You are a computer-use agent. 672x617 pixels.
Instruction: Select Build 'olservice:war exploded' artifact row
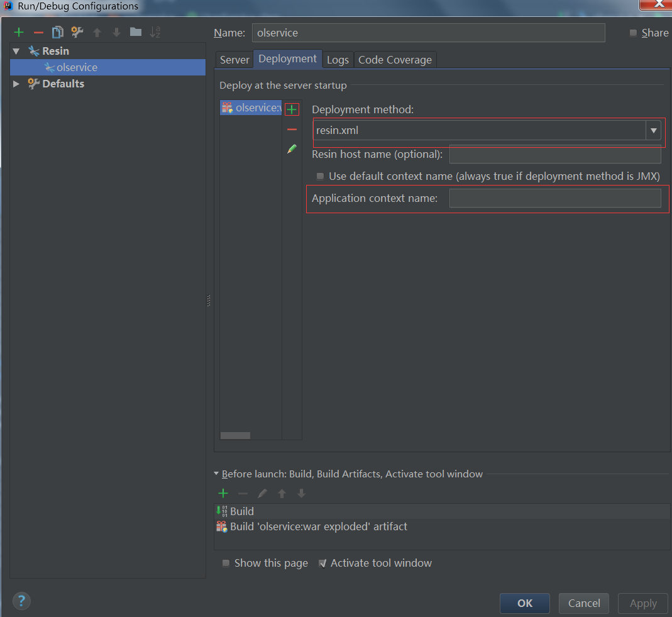[x=441, y=526]
